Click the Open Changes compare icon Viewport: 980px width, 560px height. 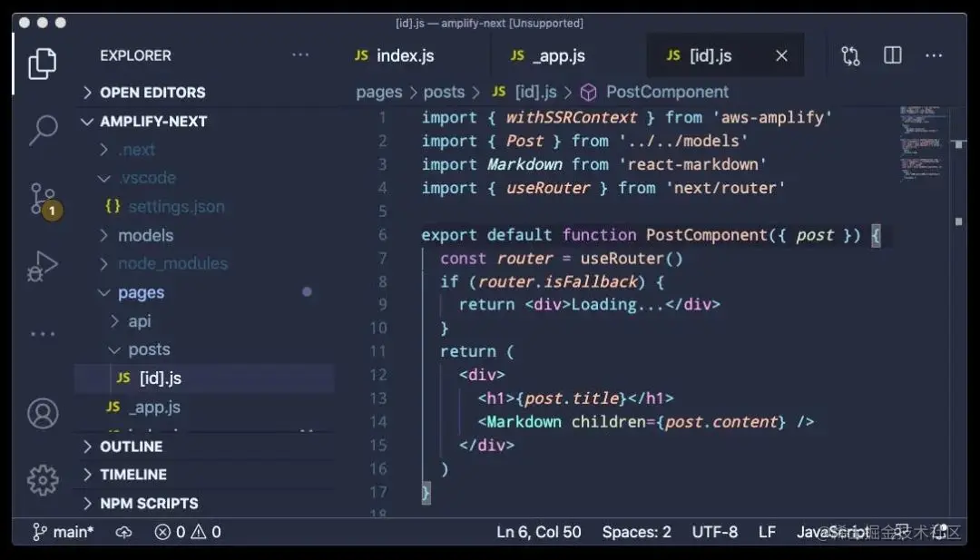coord(850,55)
